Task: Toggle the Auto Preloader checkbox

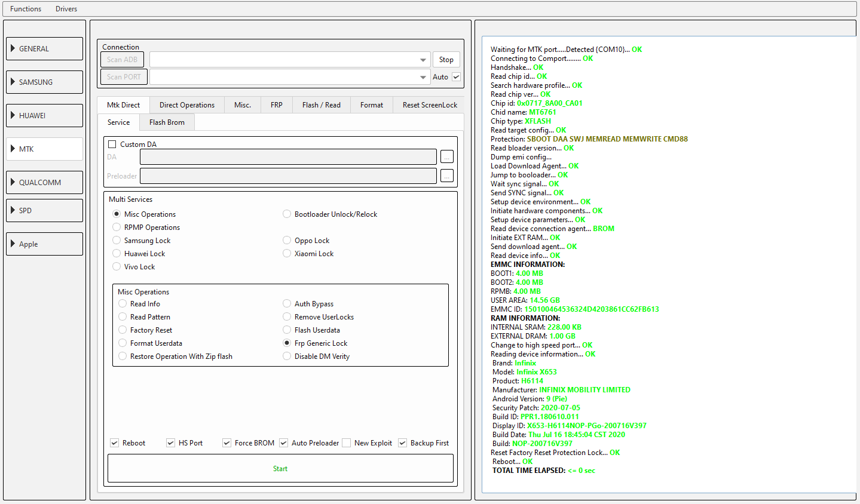Action: click(x=283, y=443)
